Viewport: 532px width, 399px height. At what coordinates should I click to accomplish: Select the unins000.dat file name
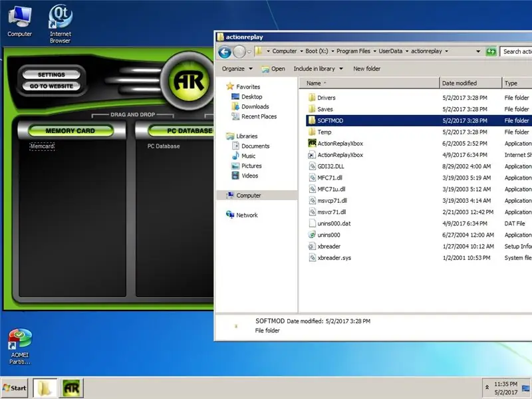point(334,223)
